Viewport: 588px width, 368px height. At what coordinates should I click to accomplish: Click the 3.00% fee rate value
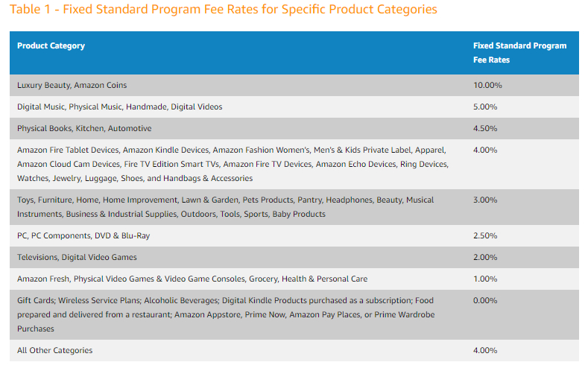485,200
